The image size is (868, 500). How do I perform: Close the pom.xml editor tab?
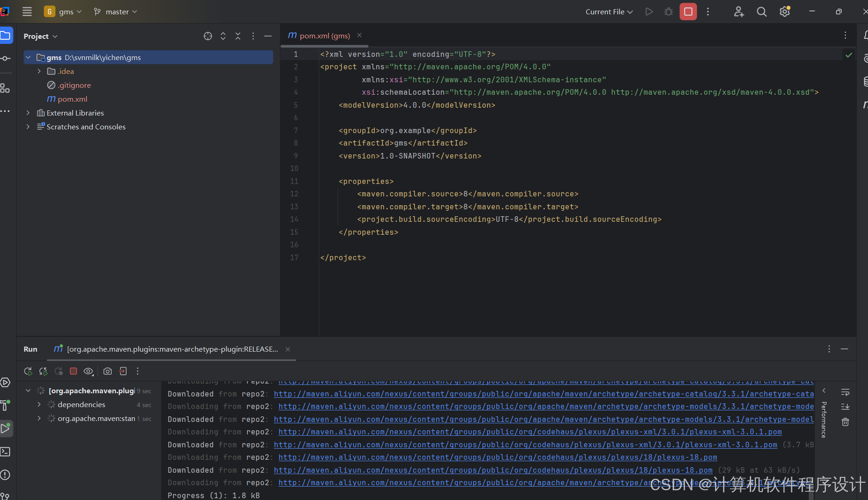(359, 36)
